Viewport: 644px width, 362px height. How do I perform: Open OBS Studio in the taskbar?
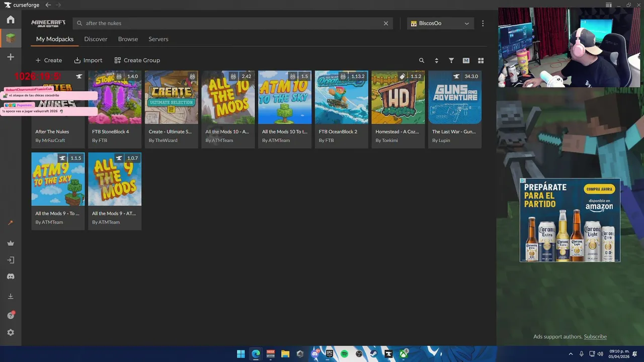(359, 354)
